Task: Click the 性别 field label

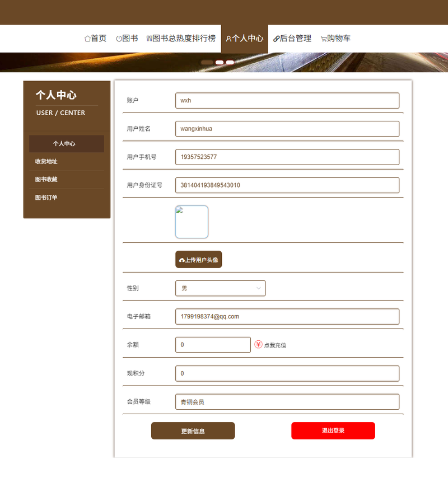Action: tap(133, 288)
